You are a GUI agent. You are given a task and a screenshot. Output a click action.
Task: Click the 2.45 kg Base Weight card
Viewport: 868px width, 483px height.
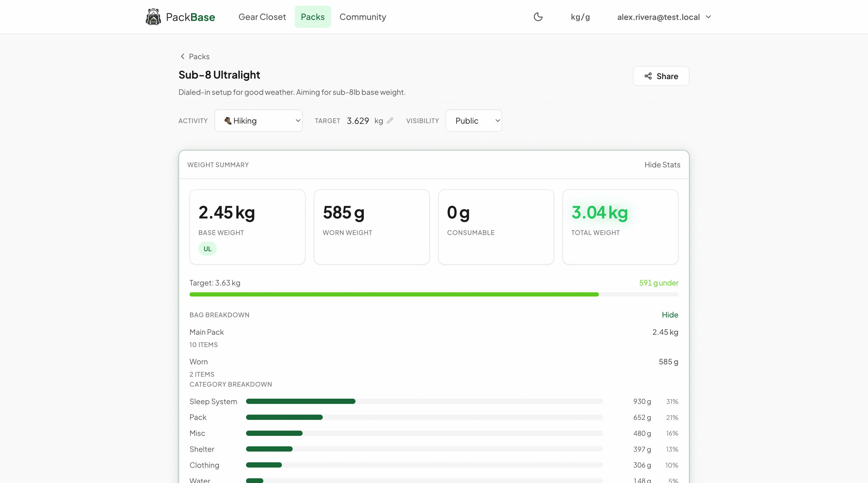(x=247, y=227)
